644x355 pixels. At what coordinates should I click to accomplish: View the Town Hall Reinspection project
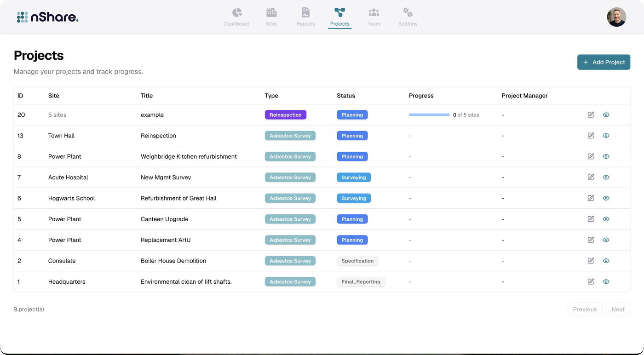606,136
